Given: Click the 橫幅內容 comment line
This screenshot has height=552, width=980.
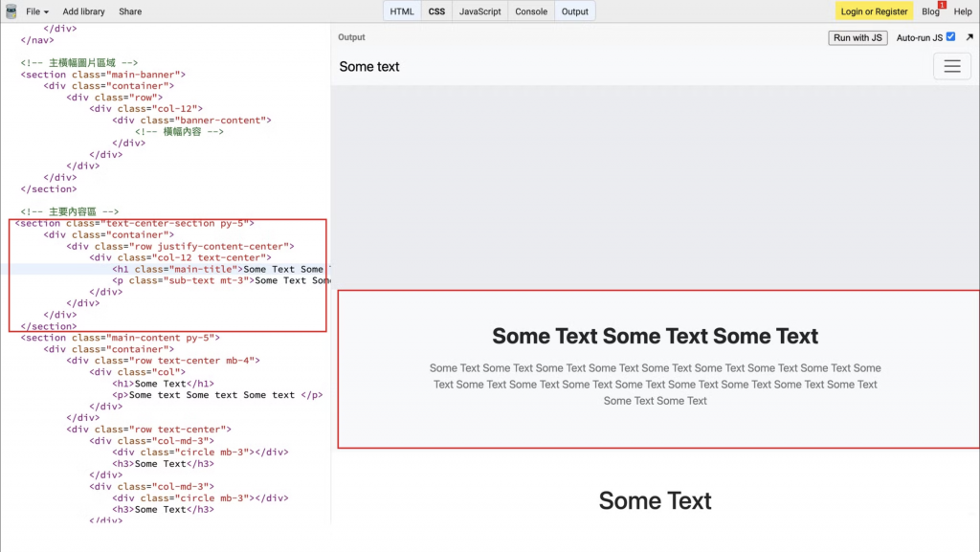Looking at the screenshot, I should [179, 131].
